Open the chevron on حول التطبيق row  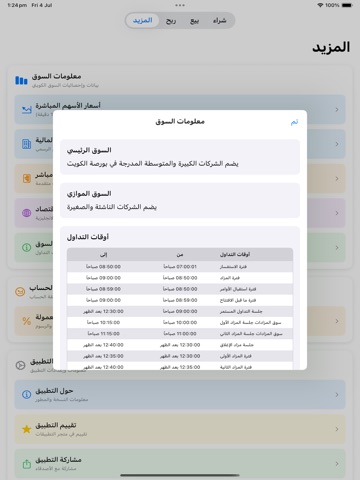(x=337, y=395)
